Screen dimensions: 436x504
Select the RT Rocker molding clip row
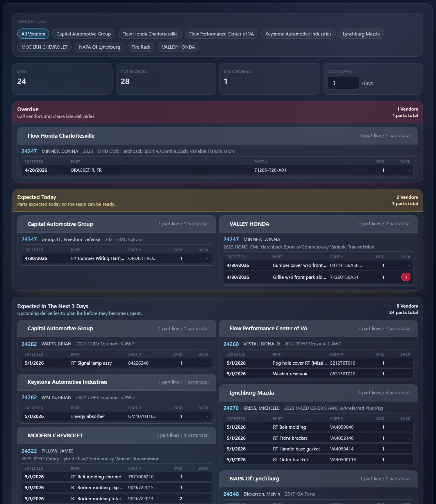[x=117, y=488]
